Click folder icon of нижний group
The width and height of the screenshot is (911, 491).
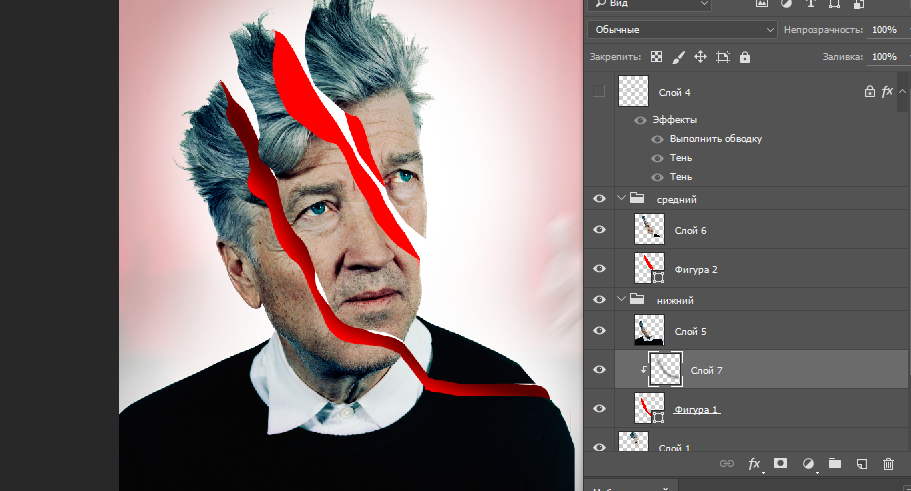click(637, 299)
